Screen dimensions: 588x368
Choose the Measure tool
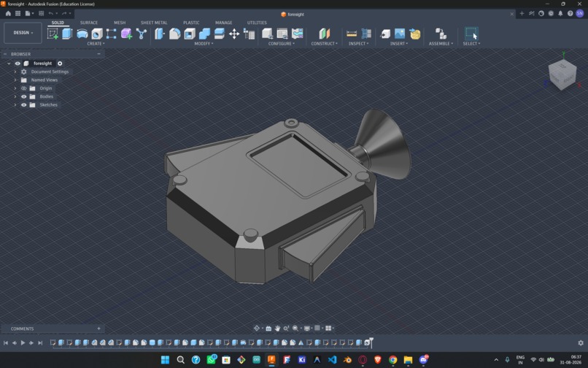(352, 34)
